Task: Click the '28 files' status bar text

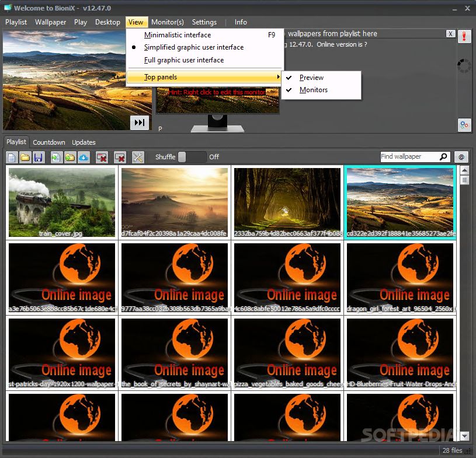Action: coord(452,450)
